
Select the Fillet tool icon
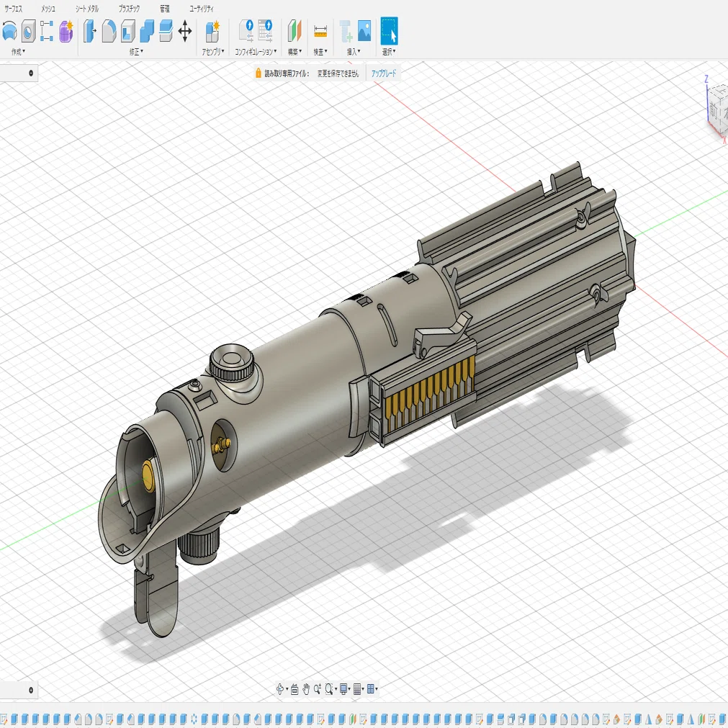[x=109, y=31]
